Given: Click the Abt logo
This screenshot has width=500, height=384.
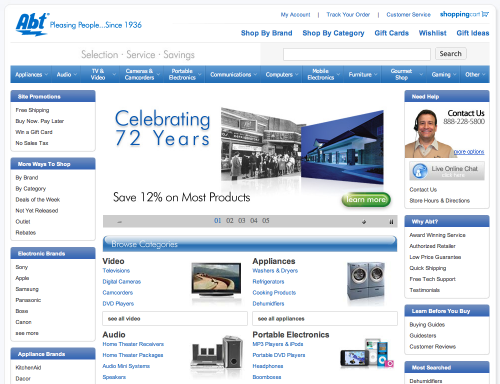Looking at the screenshot, I should 32,24.
